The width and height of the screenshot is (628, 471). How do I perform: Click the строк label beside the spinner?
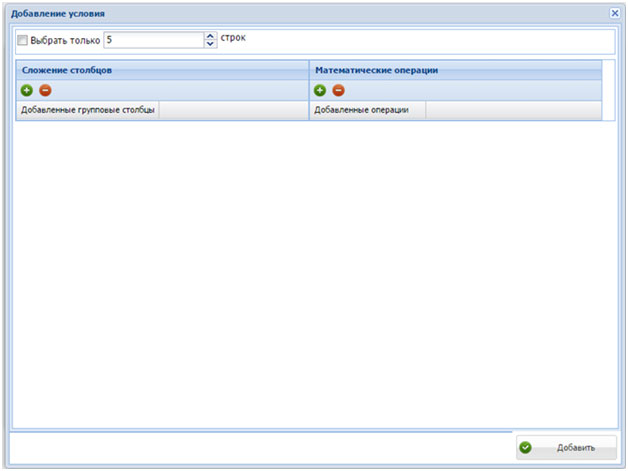[232, 39]
